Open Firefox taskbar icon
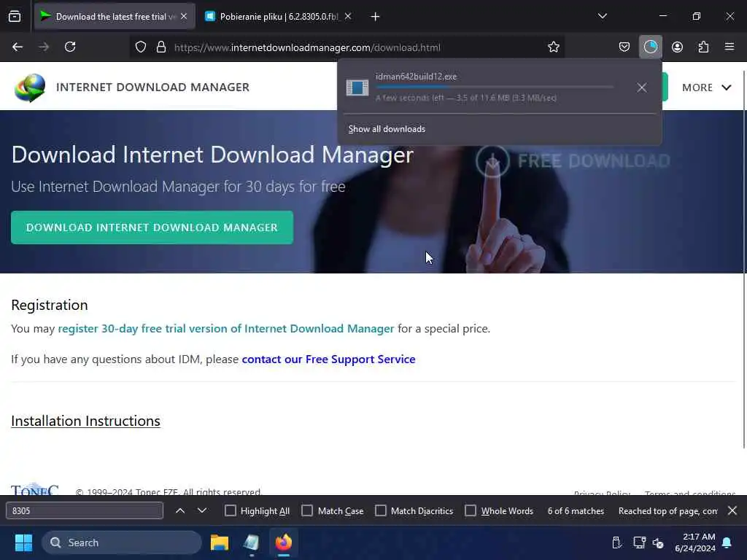747x560 pixels. 284,542
